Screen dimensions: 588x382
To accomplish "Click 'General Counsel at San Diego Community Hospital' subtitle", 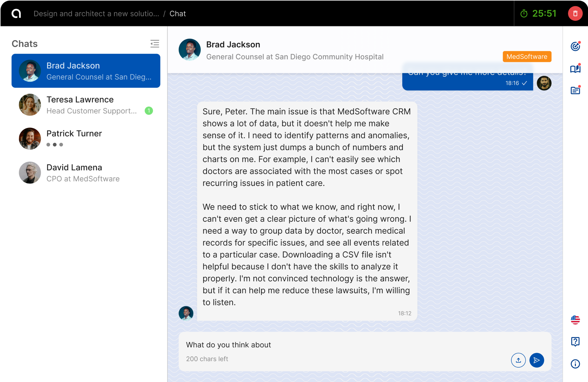I will 295,57.
